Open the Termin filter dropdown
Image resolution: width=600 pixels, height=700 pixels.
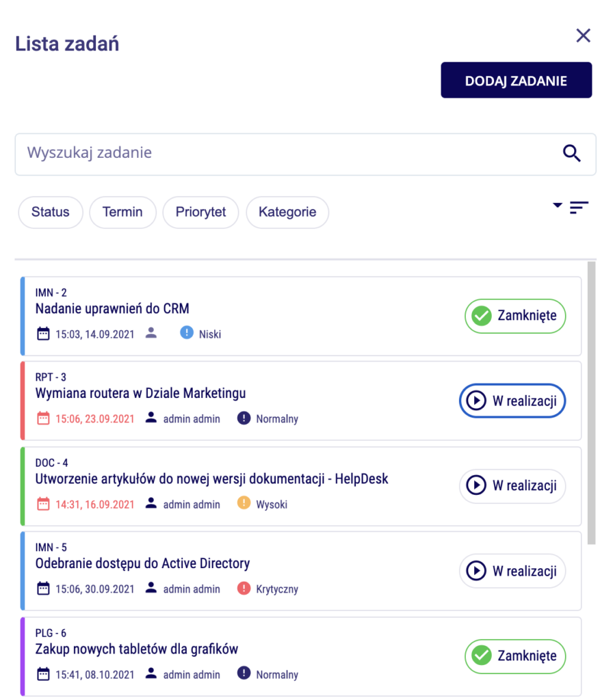123,212
